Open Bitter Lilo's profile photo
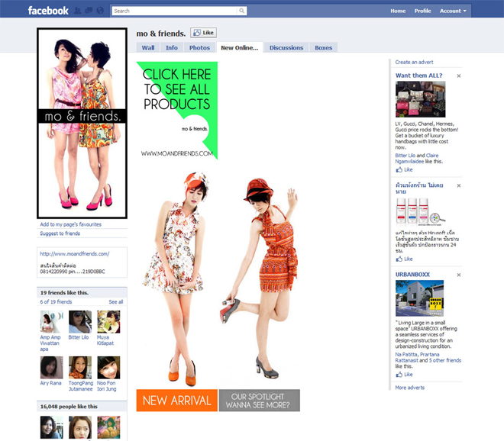The image size is (504, 441). pyautogui.click(x=80, y=321)
